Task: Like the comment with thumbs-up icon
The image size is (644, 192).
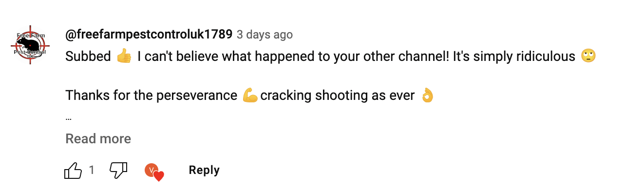Action: tap(73, 170)
